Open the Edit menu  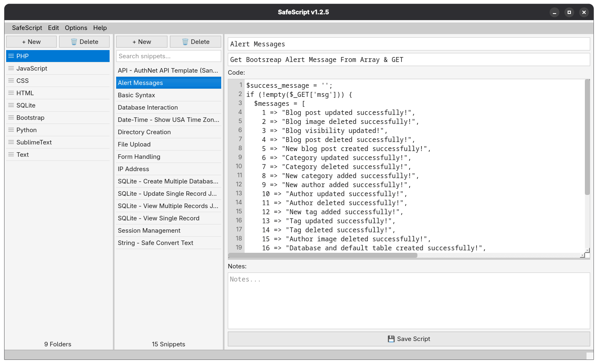(x=53, y=27)
